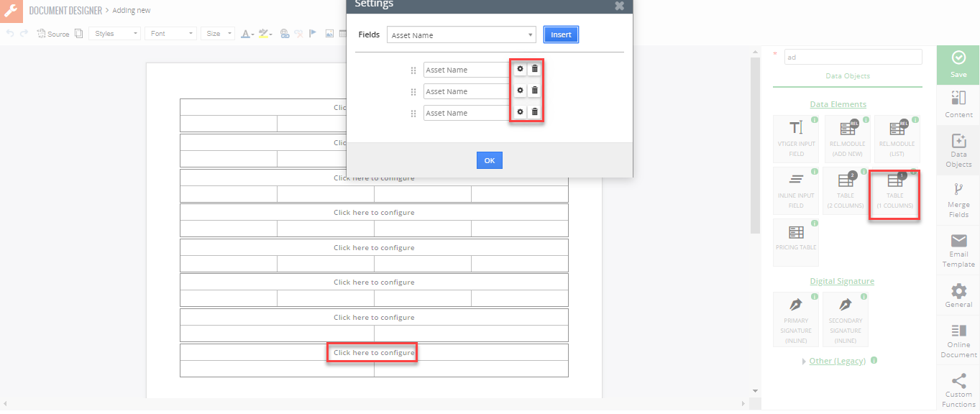Open the Email Template tab
Image resolution: width=980 pixels, height=414 pixels.
click(958, 250)
